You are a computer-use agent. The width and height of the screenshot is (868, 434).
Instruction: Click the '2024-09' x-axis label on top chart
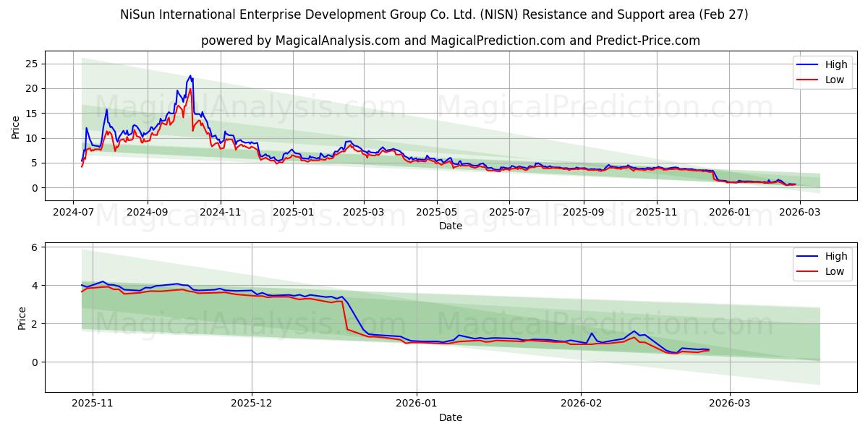coord(147,213)
